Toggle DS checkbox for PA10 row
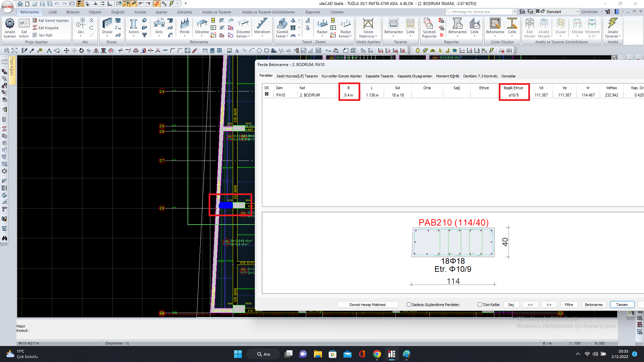 click(267, 94)
